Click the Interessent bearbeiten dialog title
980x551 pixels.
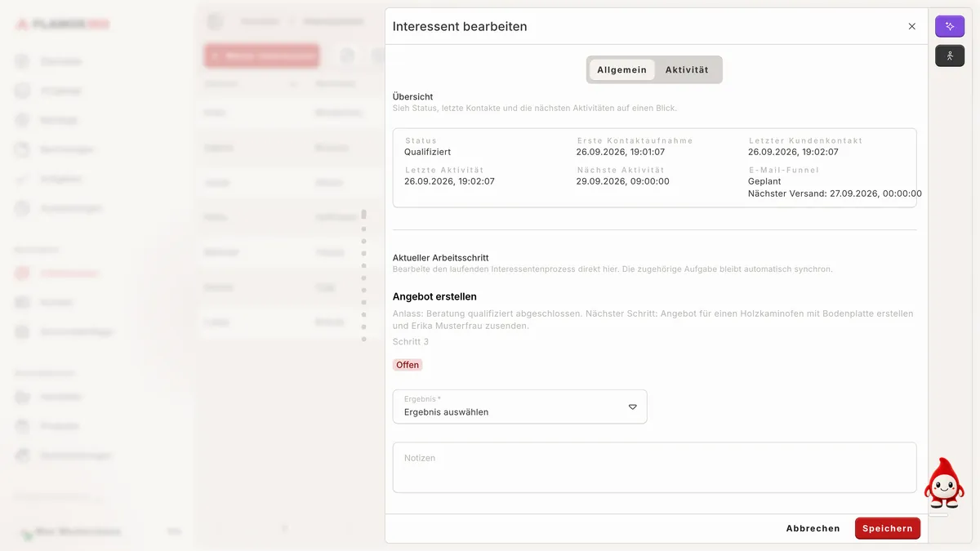[460, 26]
